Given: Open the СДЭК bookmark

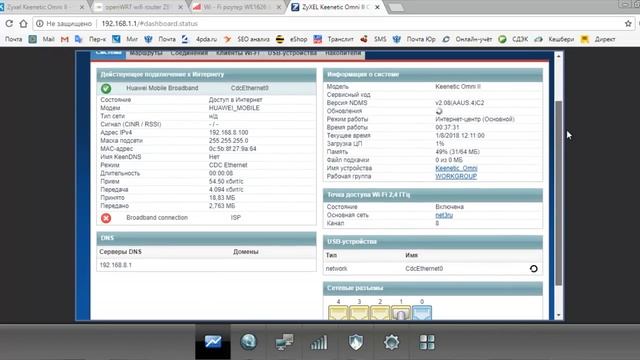Looking at the screenshot, I should pos(513,39).
